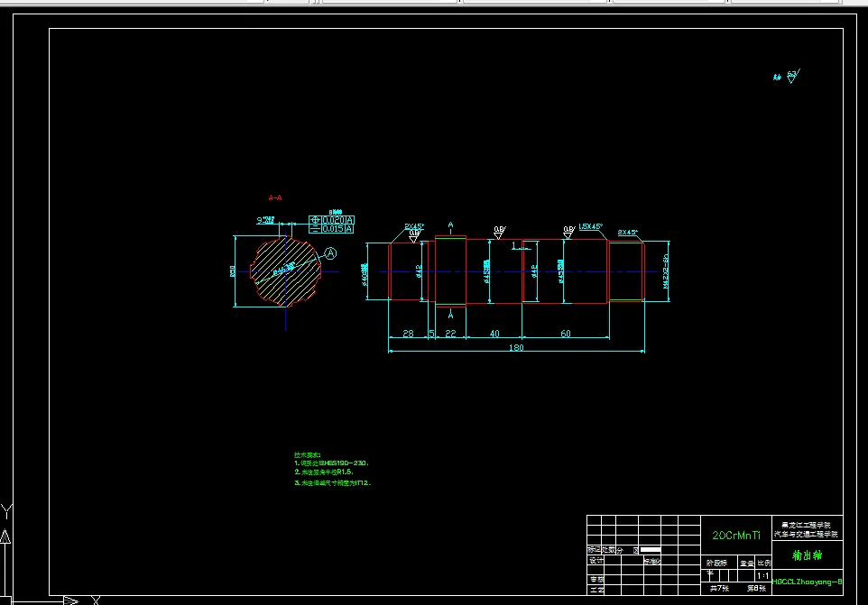Viewport: 868px width, 605px height.
Task: Click the 工艺 cell in title block
Action: (596, 590)
